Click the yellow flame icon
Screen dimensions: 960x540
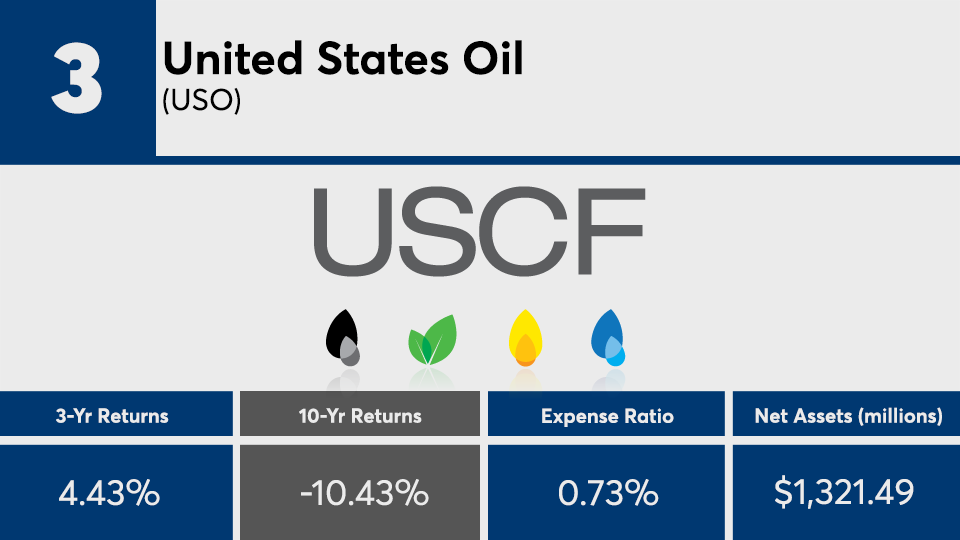pyautogui.click(x=525, y=337)
